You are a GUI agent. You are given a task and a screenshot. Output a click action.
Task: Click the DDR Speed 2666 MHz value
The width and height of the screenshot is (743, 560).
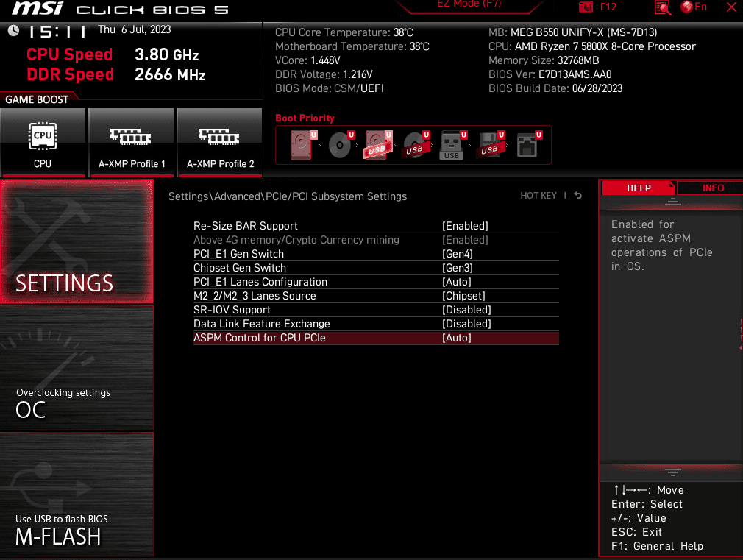(170, 74)
